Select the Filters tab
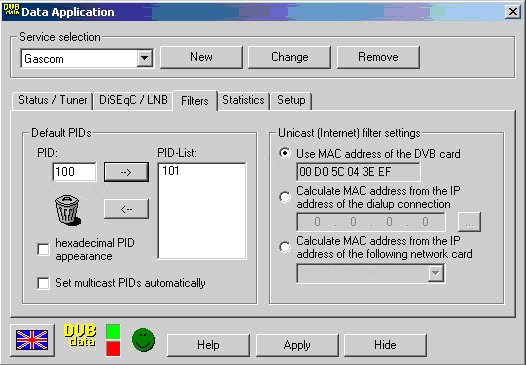This screenshot has width=526, height=365. click(x=195, y=100)
